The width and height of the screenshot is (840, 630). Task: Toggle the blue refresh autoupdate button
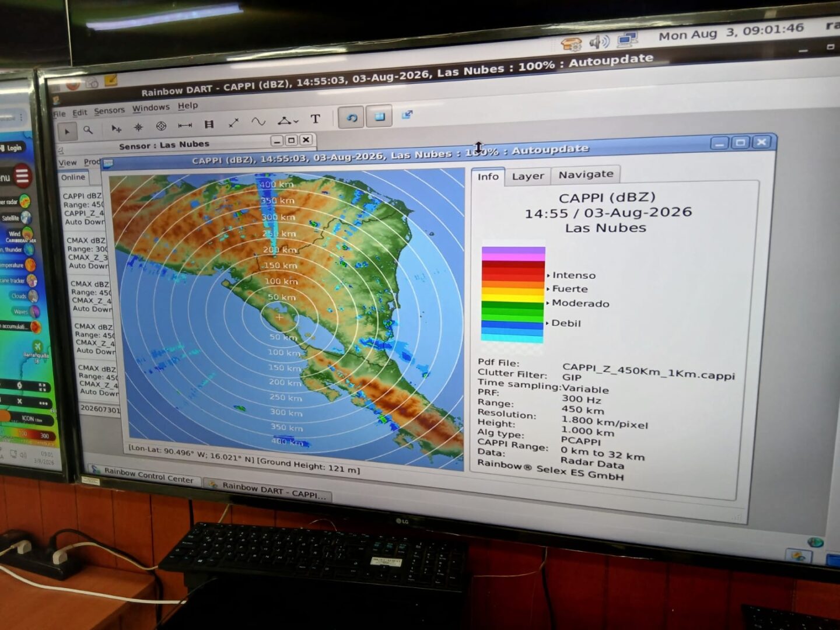pyautogui.click(x=351, y=117)
